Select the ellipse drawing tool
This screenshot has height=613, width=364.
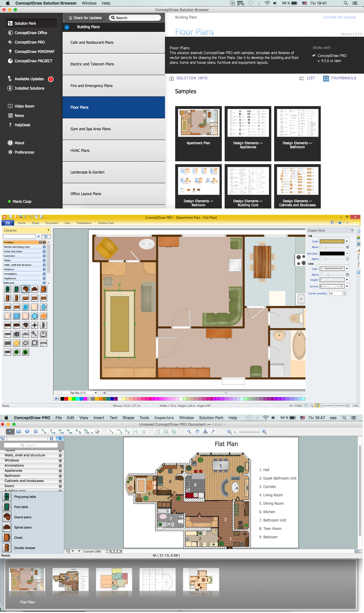click(27, 432)
